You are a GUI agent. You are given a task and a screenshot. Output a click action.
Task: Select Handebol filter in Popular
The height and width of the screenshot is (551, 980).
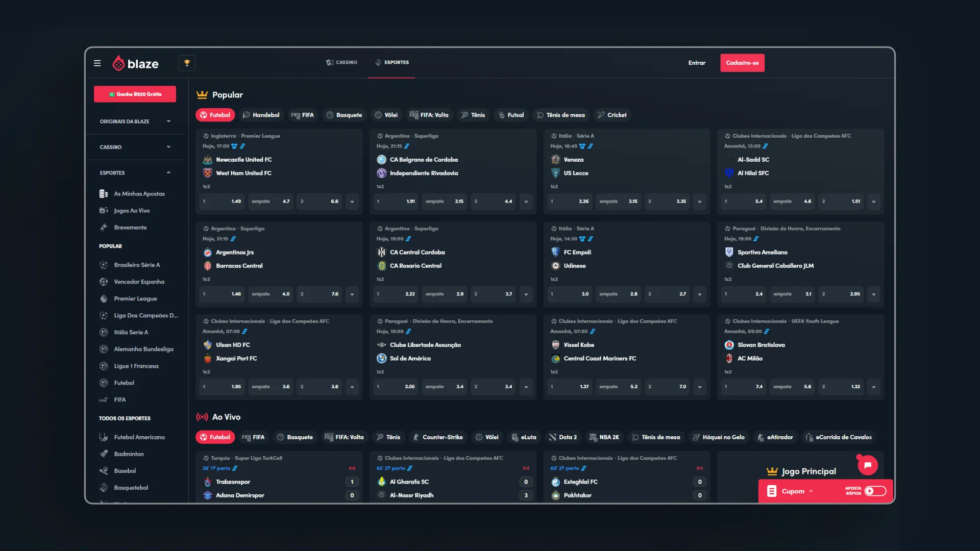point(261,115)
